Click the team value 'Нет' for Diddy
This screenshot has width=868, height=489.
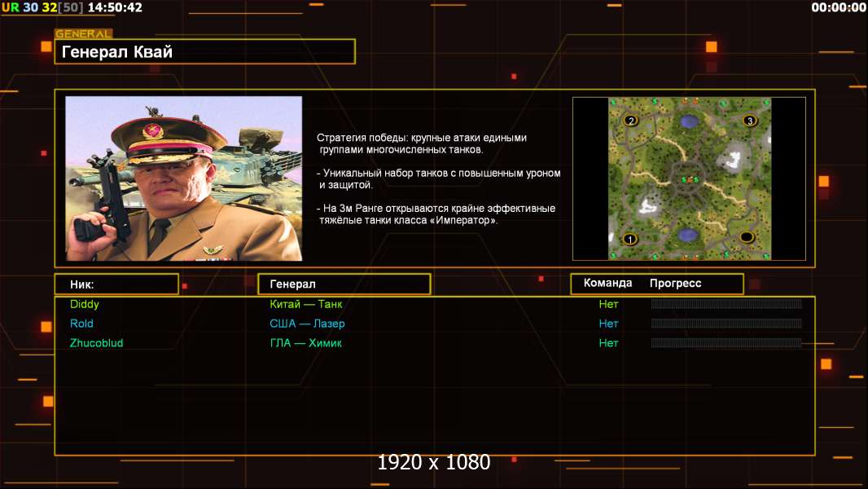coord(608,304)
